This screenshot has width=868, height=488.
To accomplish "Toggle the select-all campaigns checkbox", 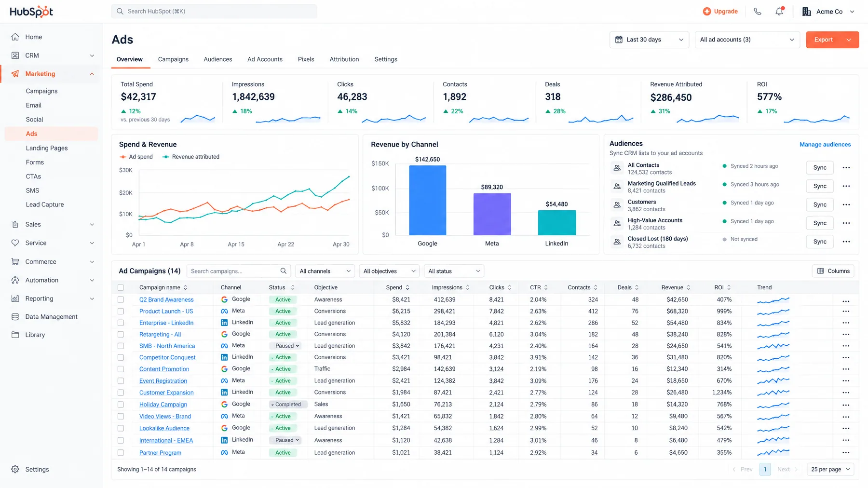I will (x=121, y=287).
